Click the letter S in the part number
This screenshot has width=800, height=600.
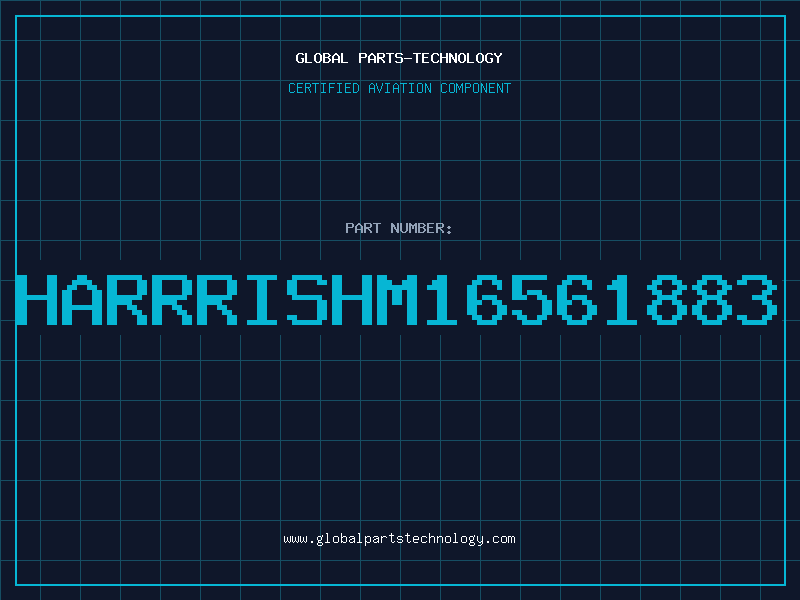(x=306, y=299)
